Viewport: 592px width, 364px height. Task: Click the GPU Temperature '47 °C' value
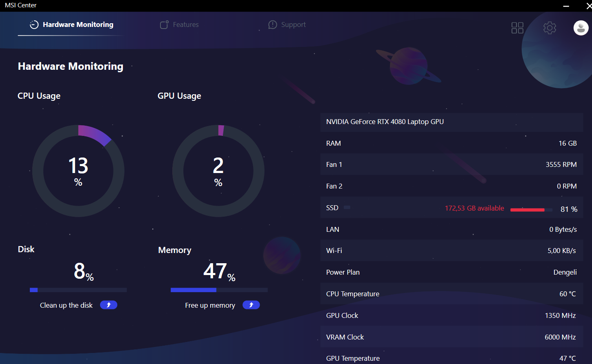point(568,358)
